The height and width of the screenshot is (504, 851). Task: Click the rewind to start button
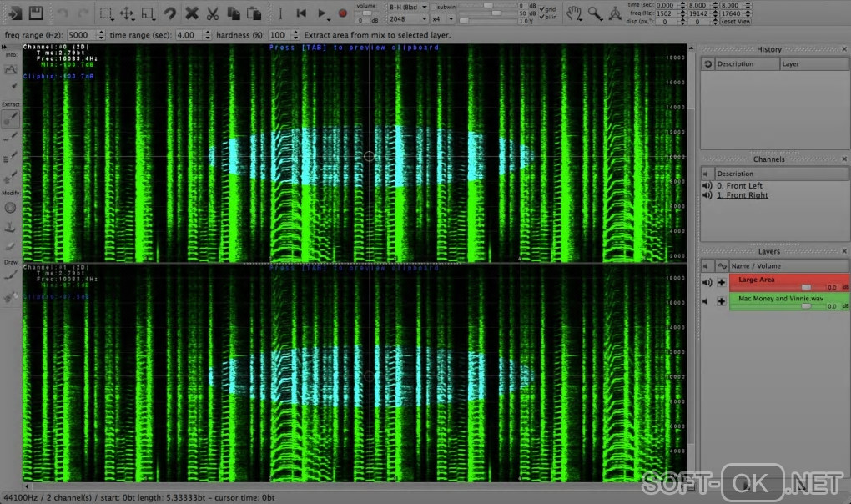[301, 13]
